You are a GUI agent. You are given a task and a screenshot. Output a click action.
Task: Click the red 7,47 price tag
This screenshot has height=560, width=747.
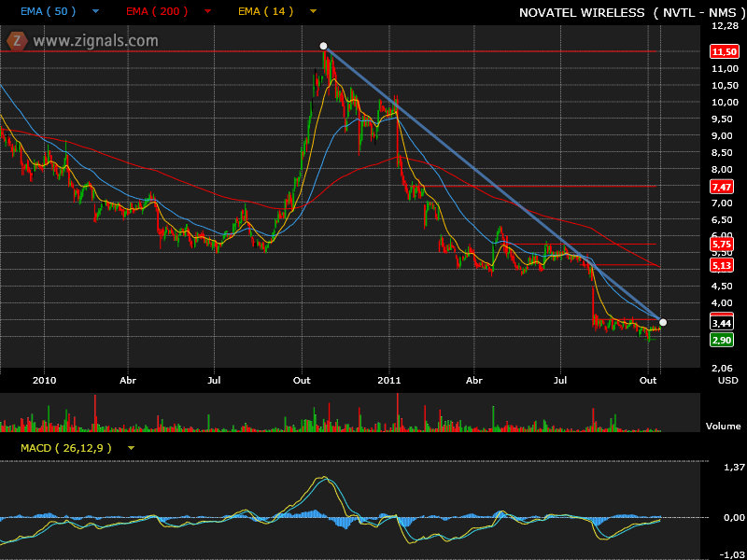coord(721,187)
